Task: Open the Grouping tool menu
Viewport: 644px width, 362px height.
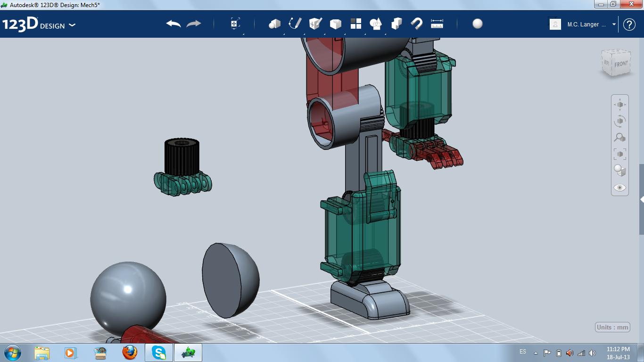Action: (x=376, y=24)
